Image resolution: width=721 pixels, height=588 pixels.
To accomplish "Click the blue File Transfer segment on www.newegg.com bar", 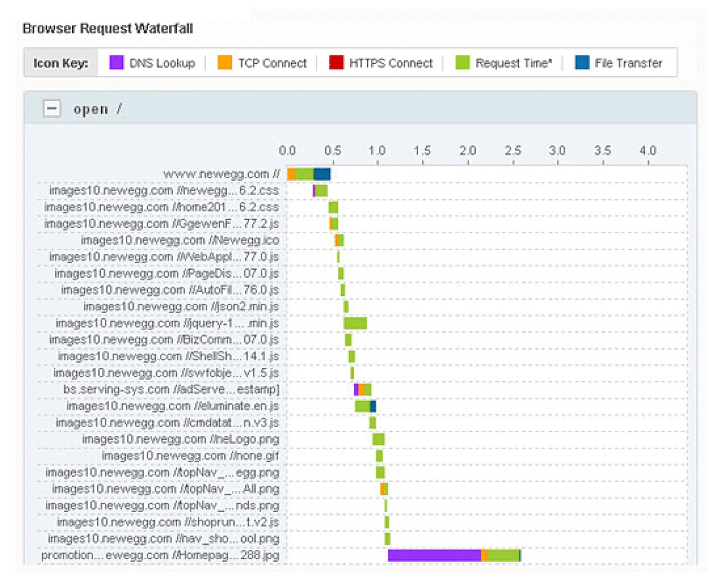I will tap(322, 173).
